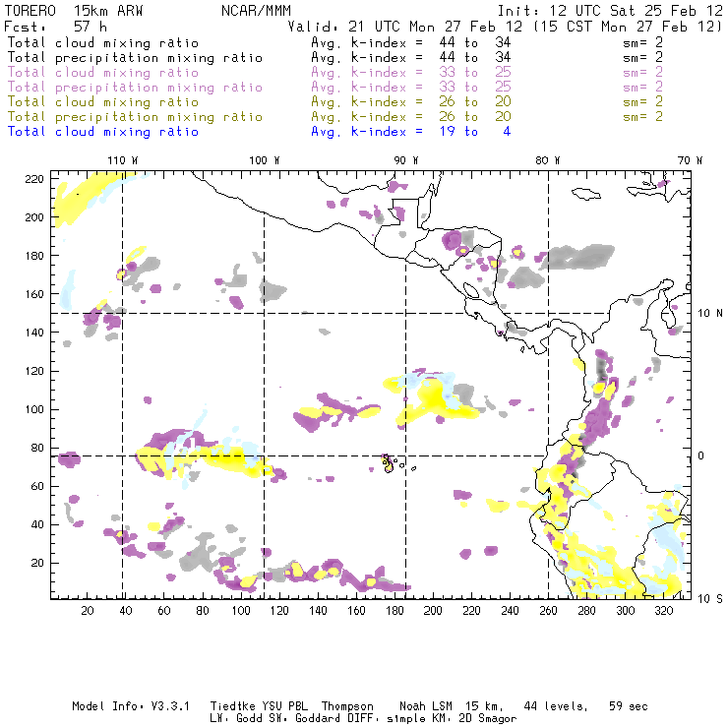Select "260" on the horizontal axis
This screenshot has width=728, height=728.
(548, 611)
